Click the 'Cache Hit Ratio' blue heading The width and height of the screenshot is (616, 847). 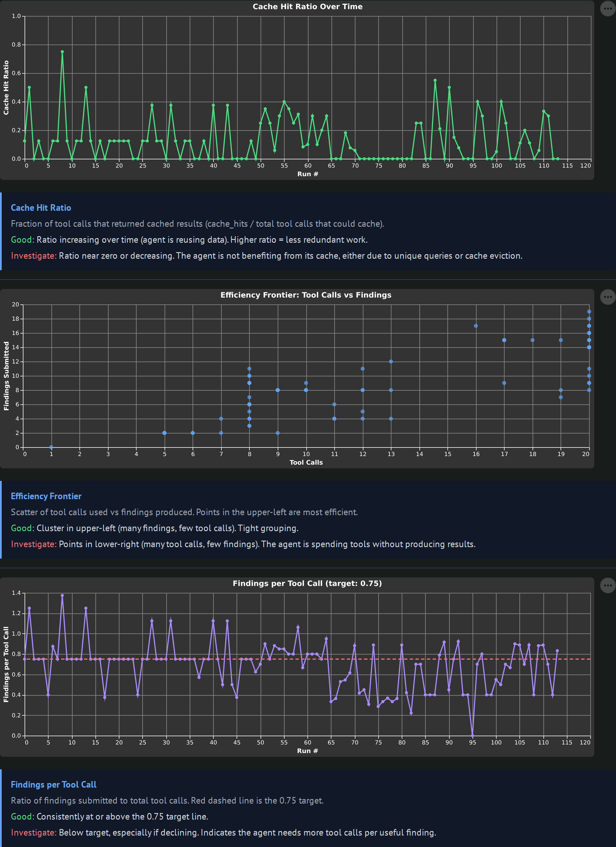pyautogui.click(x=41, y=208)
